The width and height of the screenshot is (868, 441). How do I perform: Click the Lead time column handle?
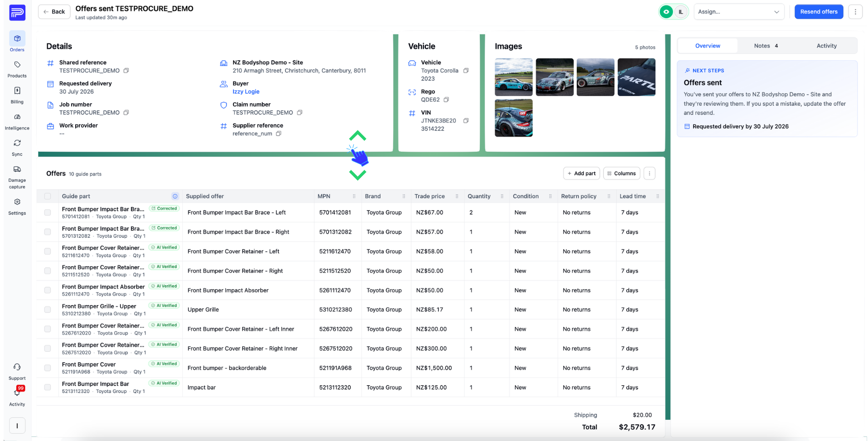657,196
